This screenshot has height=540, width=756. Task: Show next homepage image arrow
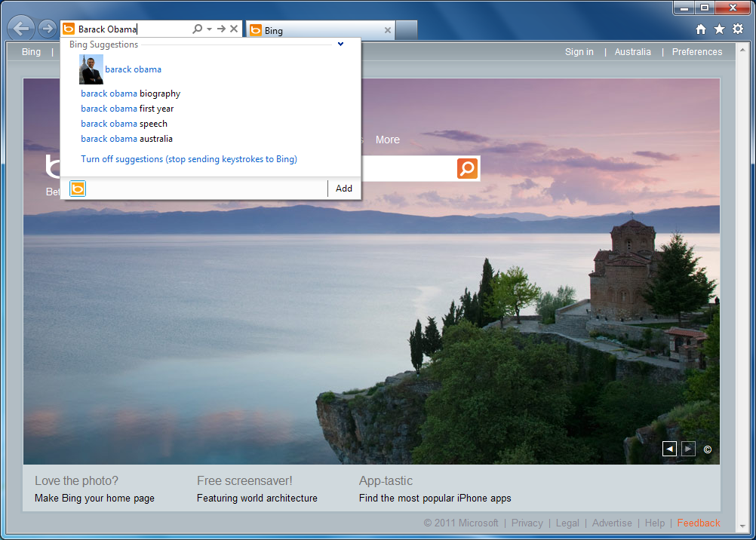688,449
